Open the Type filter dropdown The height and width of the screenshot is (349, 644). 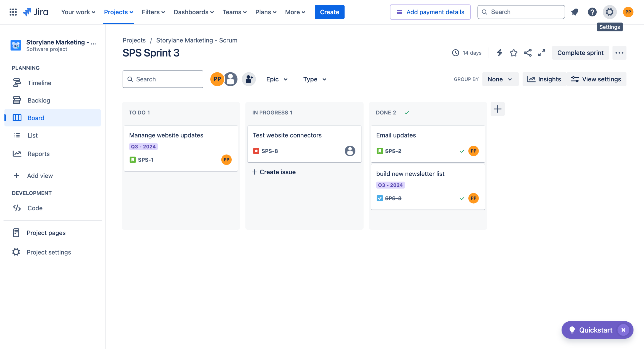[314, 79]
